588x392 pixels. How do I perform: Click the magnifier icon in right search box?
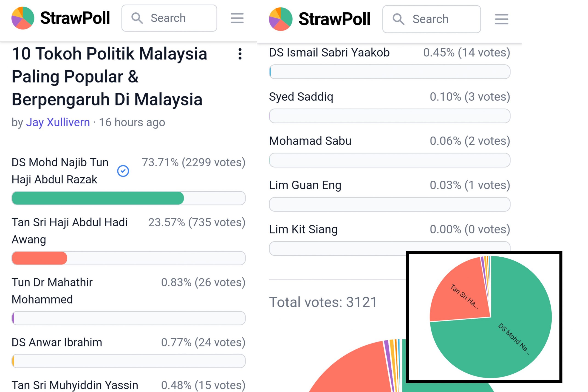pyautogui.click(x=398, y=19)
